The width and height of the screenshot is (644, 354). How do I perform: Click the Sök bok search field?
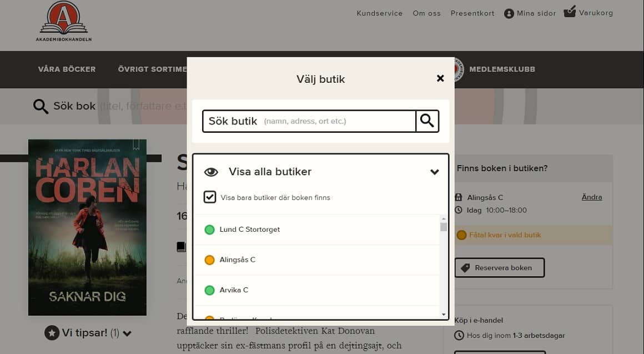[x=120, y=106]
